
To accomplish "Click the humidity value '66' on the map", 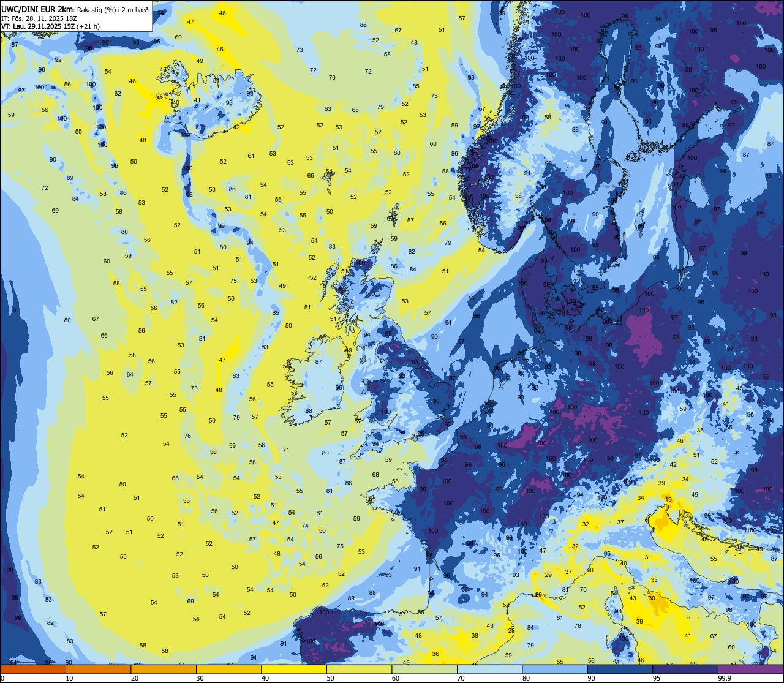I will 104,336.
